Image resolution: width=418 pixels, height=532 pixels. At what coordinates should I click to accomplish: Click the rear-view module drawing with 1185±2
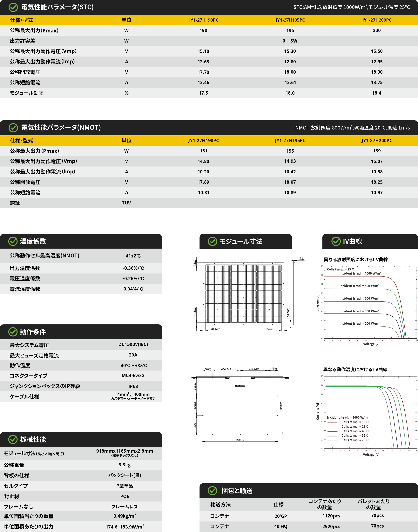[240, 405]
